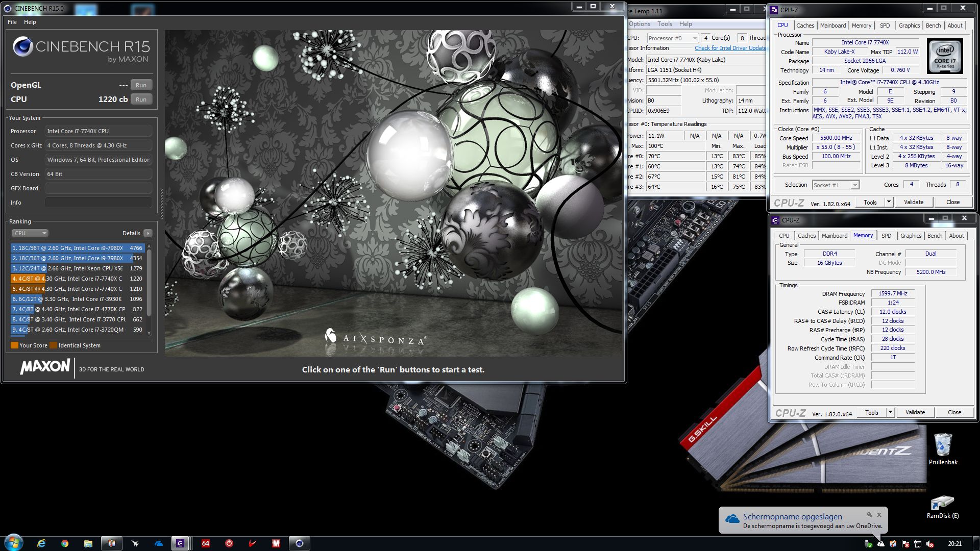Select ranking row 3 Xeon 1279

[78, 268]
